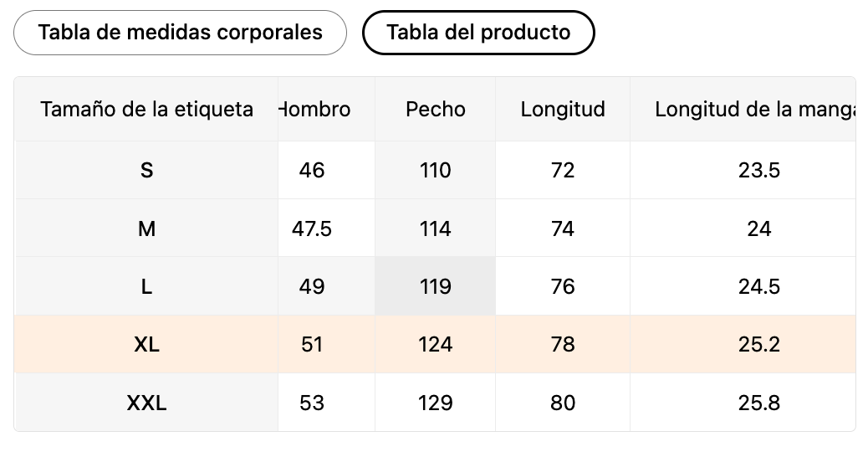Select the highlighted XL size row label
Viewport: 868px width, 452px height.
tap(146, 344)
